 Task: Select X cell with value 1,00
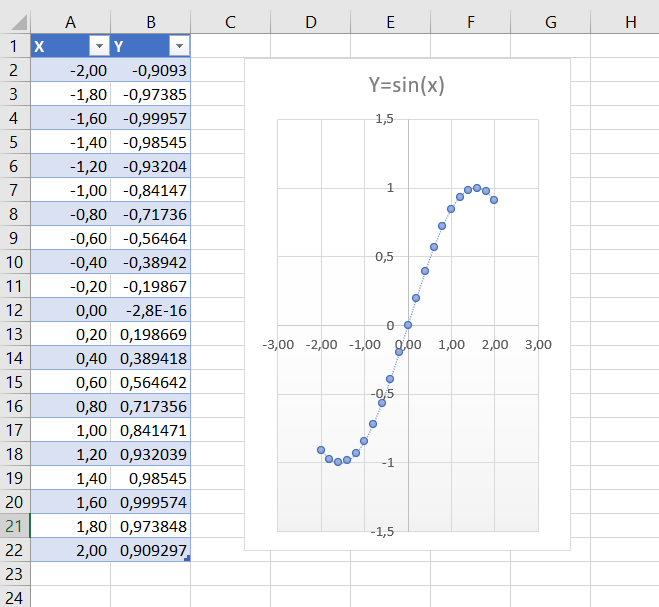[71, 430]
